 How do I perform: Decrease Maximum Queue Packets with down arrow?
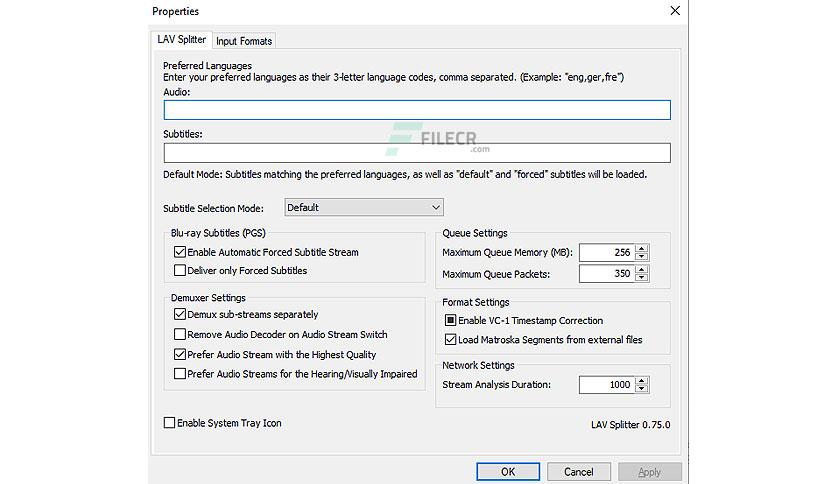pos(642,278)
